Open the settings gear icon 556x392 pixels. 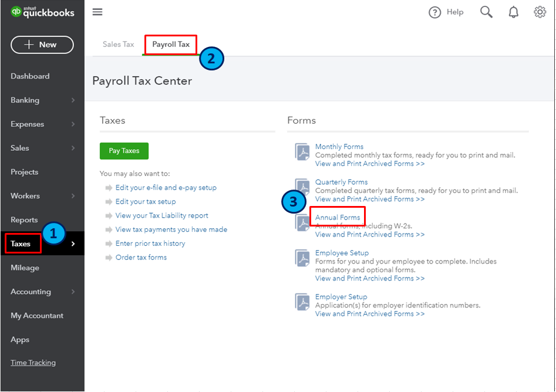(540, 12)
